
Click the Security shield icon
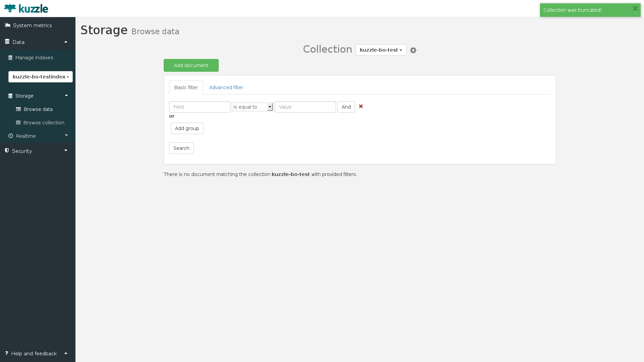pyautogui.click(x=7, y=151)
